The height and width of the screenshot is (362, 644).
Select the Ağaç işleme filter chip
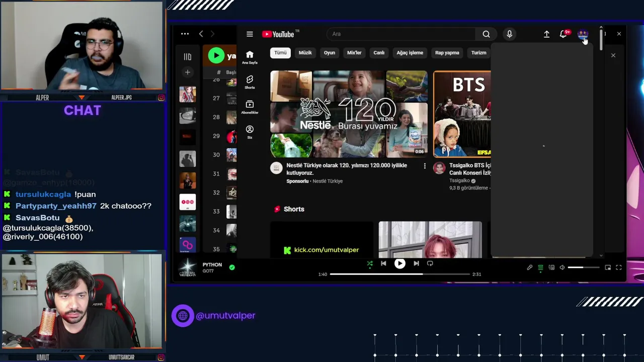click(x=410, y=53)
